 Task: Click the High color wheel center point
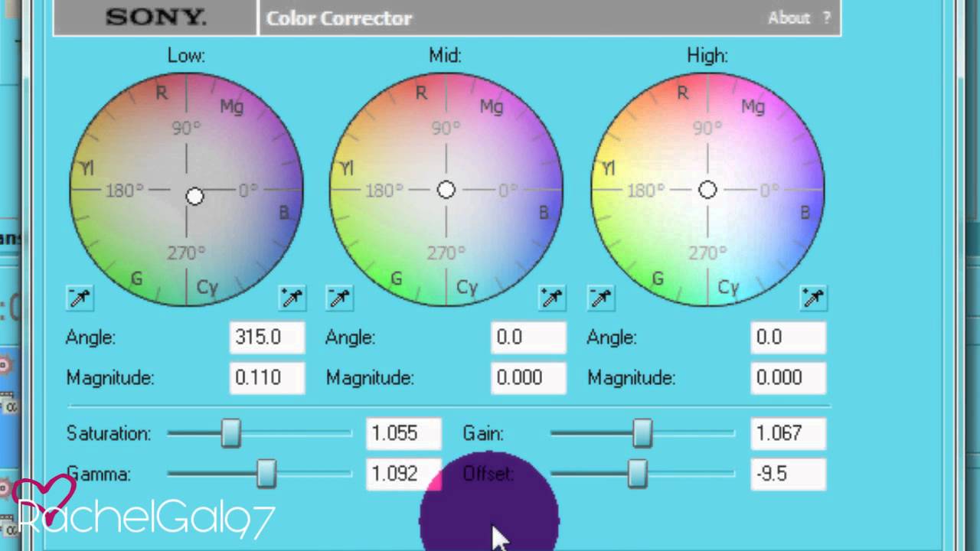point(707,189)
